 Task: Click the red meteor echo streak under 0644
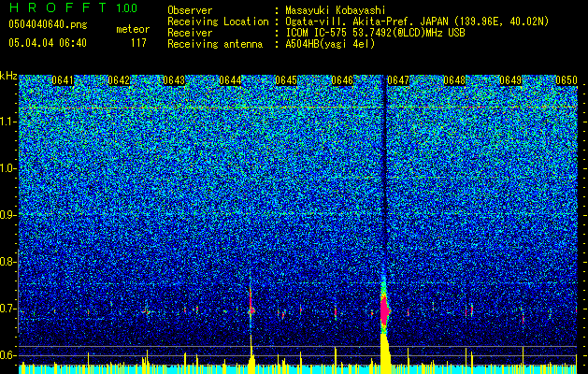point(251,302)
